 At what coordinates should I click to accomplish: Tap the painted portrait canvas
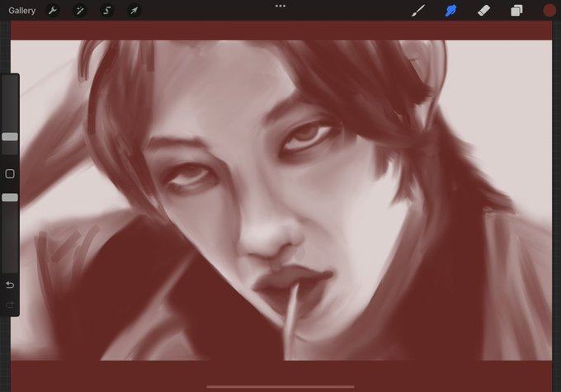click(281, 200)
